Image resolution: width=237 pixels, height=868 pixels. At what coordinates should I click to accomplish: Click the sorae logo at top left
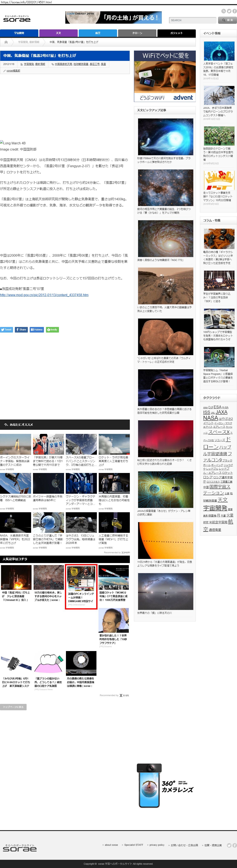click(x=17, y=19)
